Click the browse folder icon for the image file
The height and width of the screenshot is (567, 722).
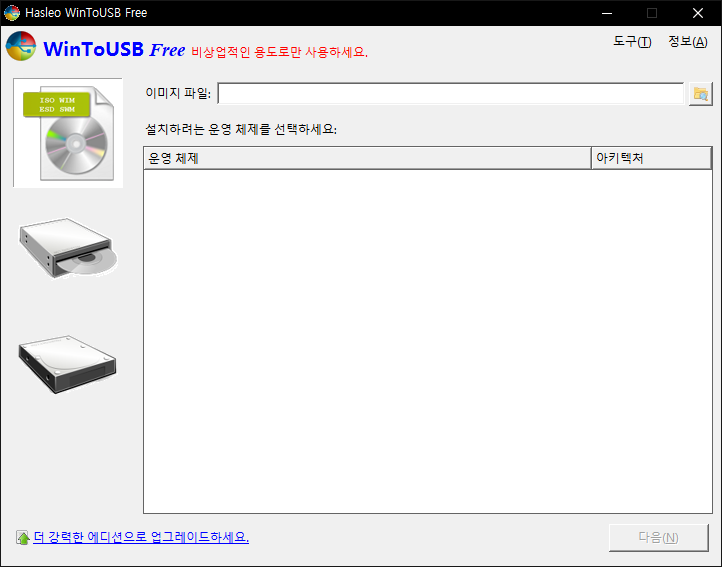700,94
